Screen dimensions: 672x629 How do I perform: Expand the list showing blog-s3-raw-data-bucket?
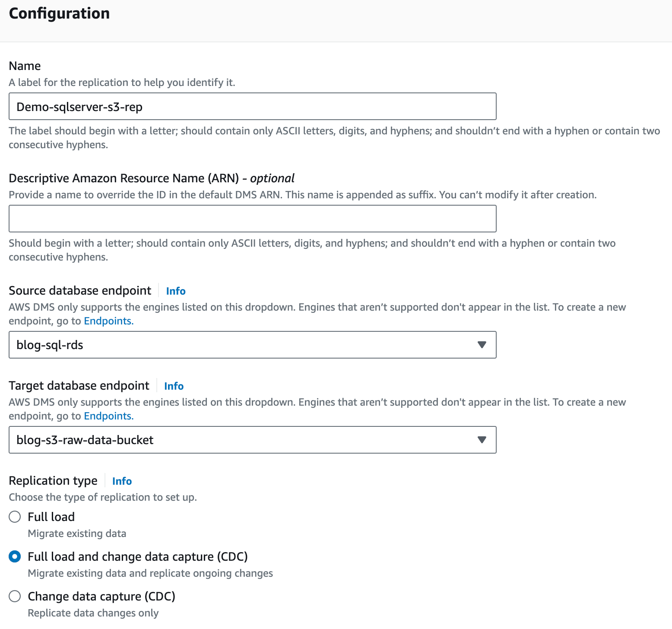(x=252, y=440)
